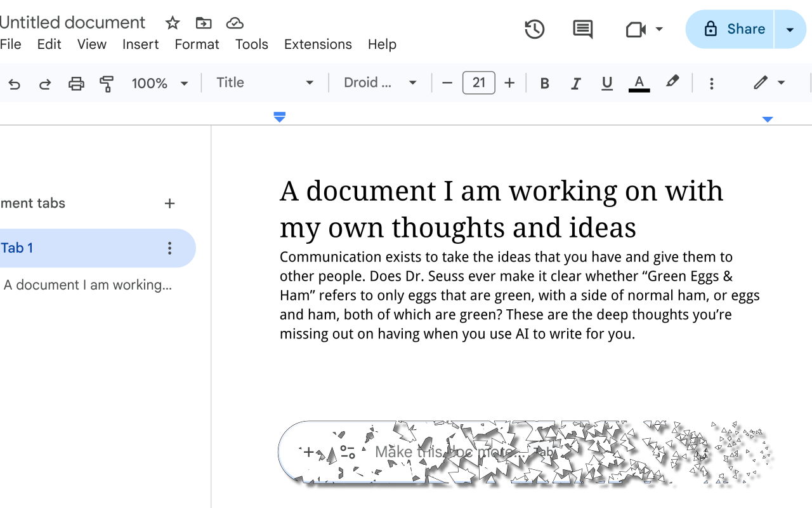Viewport: 812px width, 508px height.
Task: Open the comments panel icon
Action: 582,29
